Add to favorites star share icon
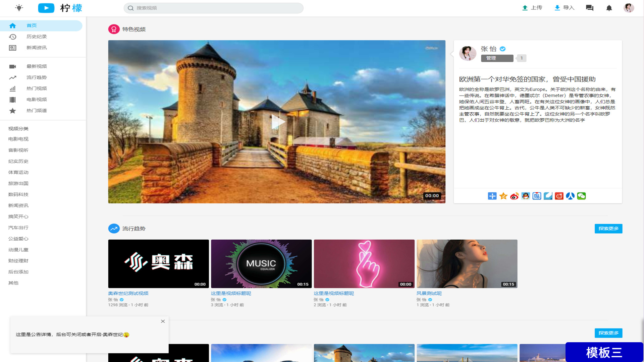The width and height of the screenshot is (644, 362). coord(503,196)
